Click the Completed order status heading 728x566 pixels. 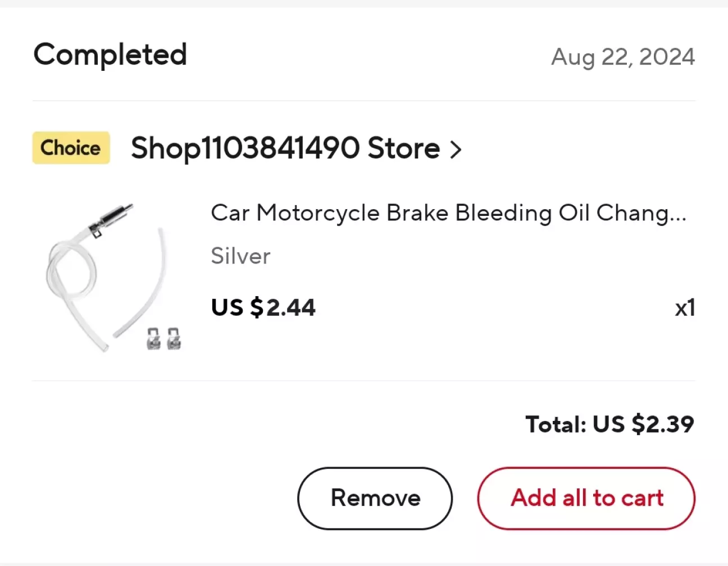pos(110,55)
